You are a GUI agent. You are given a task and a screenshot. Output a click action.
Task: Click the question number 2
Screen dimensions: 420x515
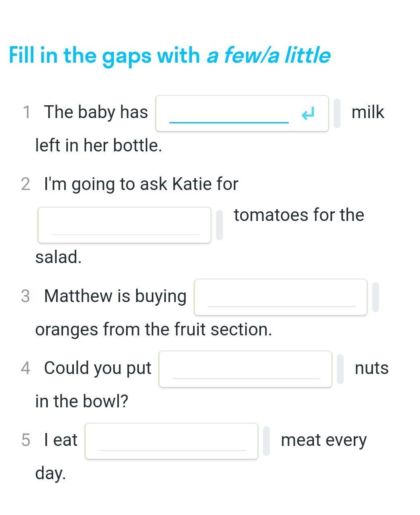(25, 184)
